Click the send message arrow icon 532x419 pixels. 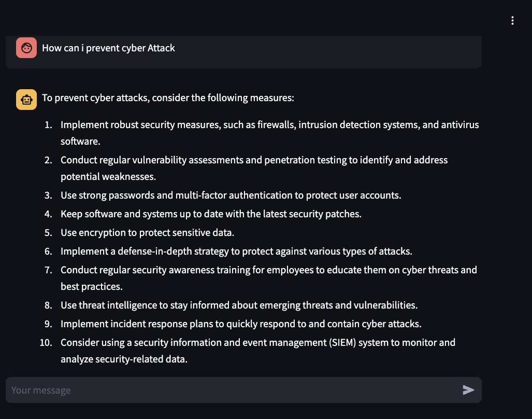tap(468, 390)
